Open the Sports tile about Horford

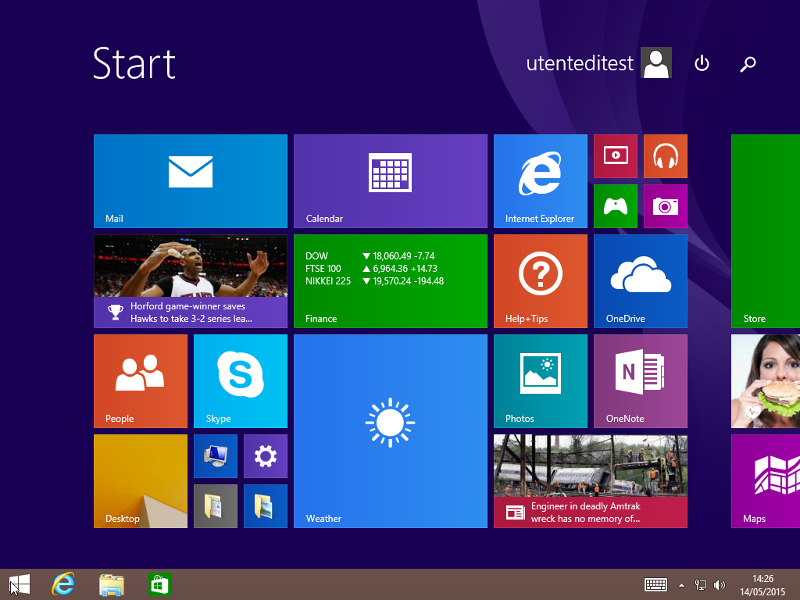coord(191,281)
